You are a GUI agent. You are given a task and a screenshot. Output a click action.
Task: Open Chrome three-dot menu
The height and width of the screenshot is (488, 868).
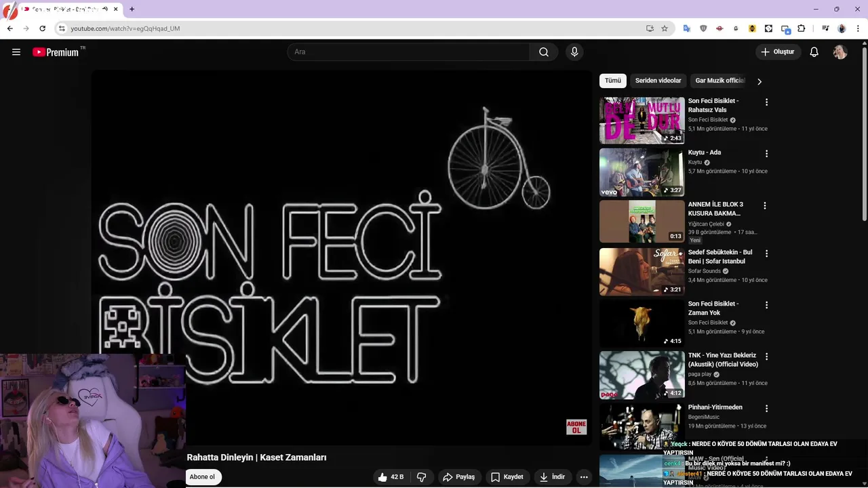point(859,28)
